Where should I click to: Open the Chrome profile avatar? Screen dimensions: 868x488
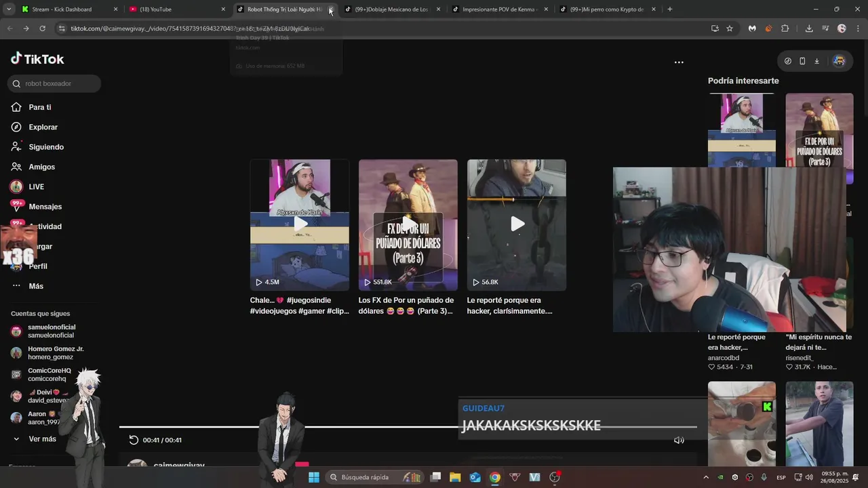point(842,28)
